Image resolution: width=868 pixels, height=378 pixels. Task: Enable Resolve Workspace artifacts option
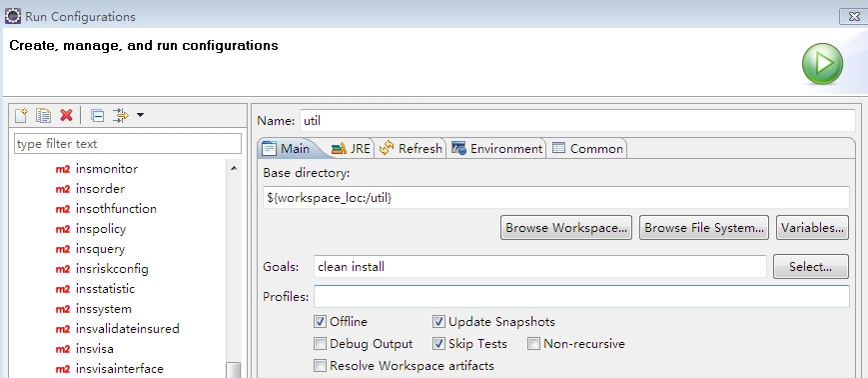coord(320,366)
